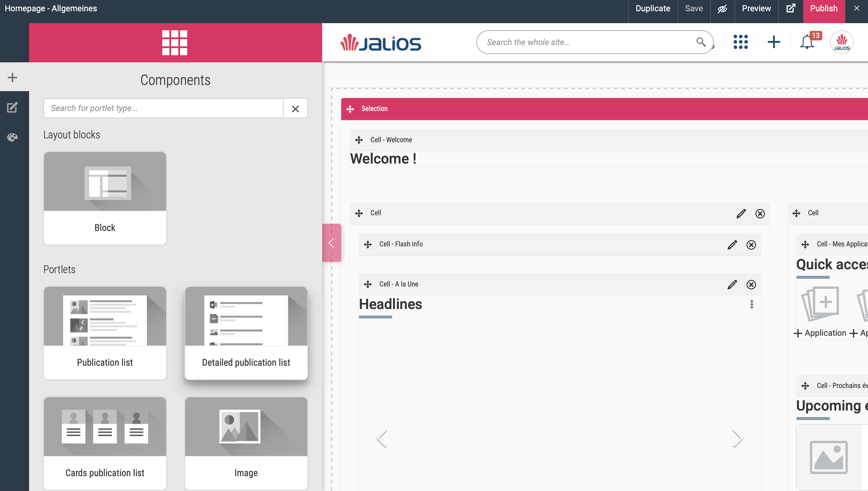Viewport: 868px width, 491px height.
Task: Edit the Cell - Flash info block
Action: click(x=732, y=245)
